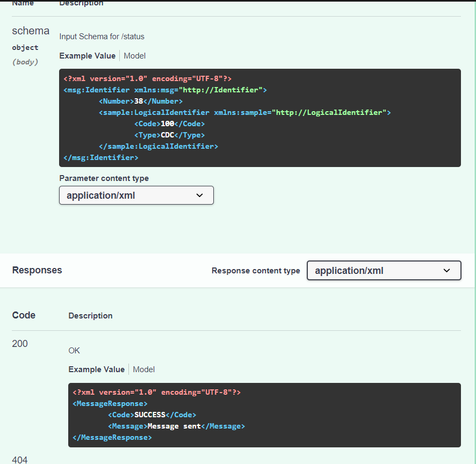Click the 'OK' response description
The width and height of the screenshot is (476, 464).
coord(74,351)
